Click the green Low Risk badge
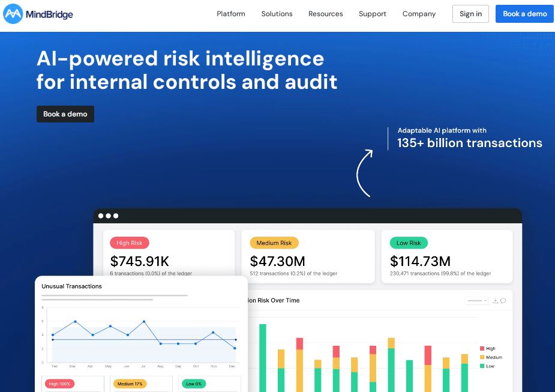The width and height of the screenshot is (555, 392). [x=409, y=243]
